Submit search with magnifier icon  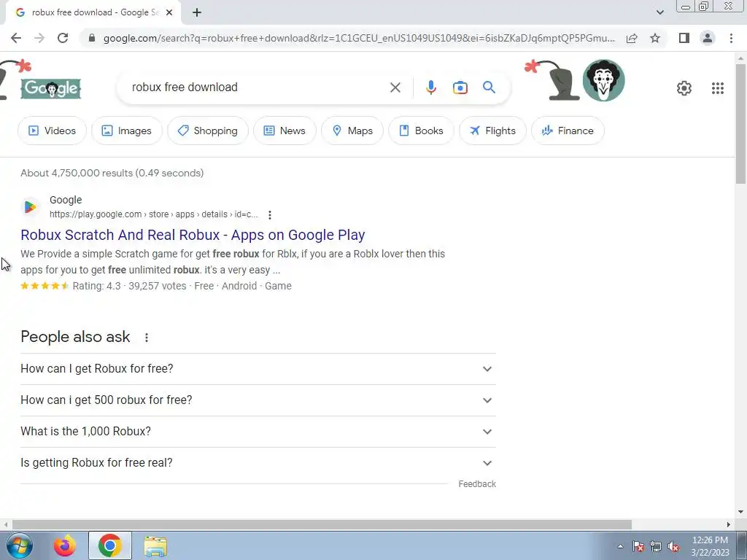click(489, 87)
